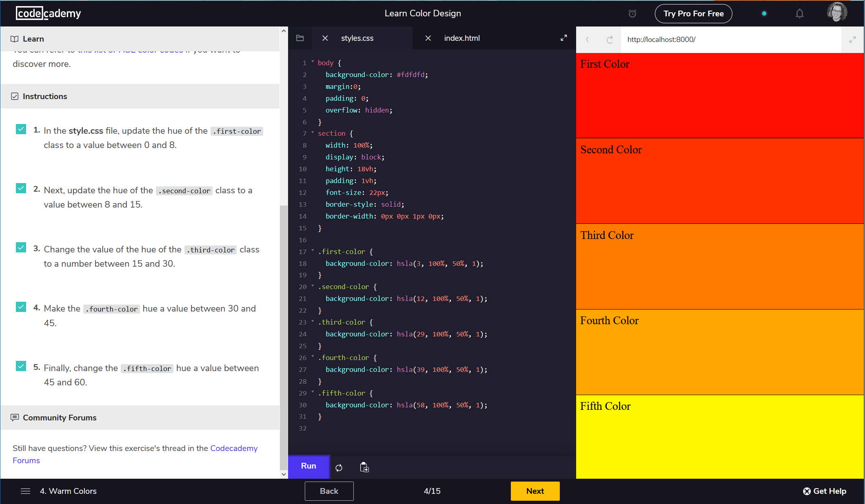Copy code using the clipboard icon
Screen dimensions: 865x504
point(364,467)
